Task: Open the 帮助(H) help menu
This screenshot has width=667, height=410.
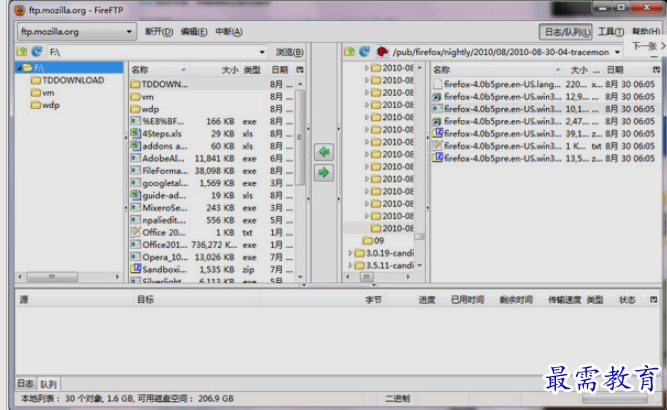Action: point(646,31)
